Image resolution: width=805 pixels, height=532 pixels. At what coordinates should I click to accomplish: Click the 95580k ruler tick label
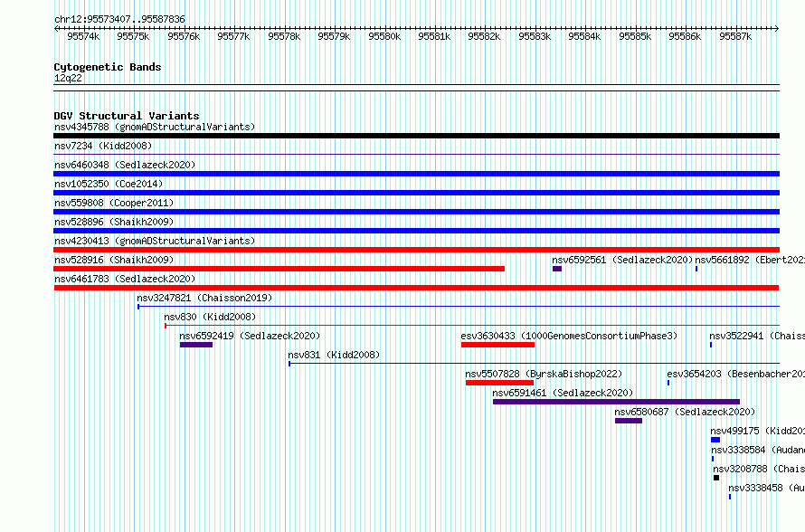coord(384,36)
